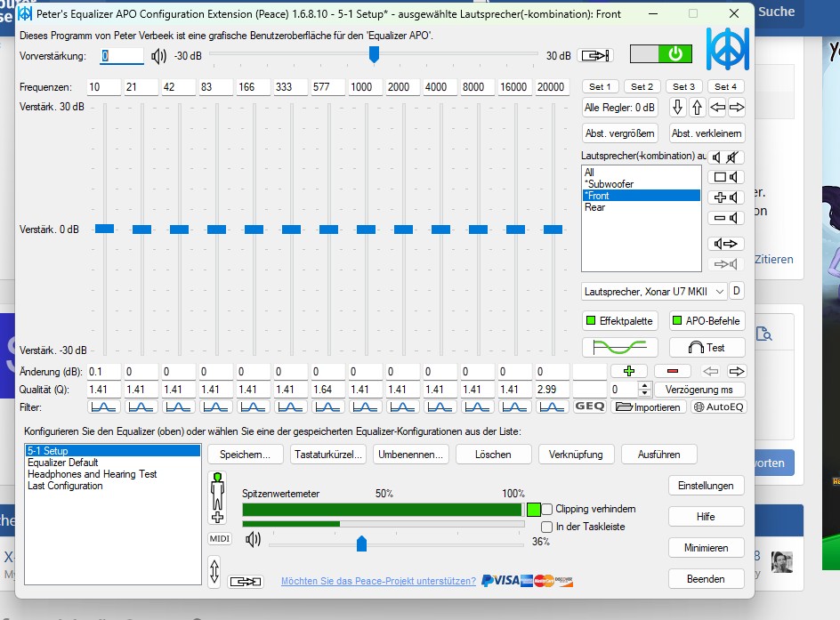Click the Speichern... button

click(x=245, y=455)
